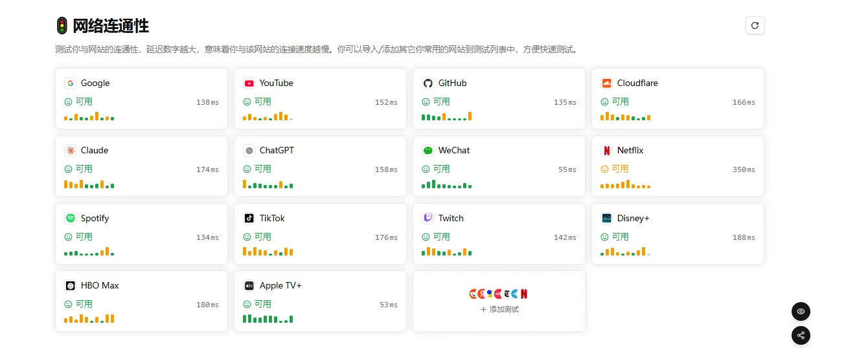
Task: Click the smiley status icon in the Apple TV+ card
Action: point(247,304)
